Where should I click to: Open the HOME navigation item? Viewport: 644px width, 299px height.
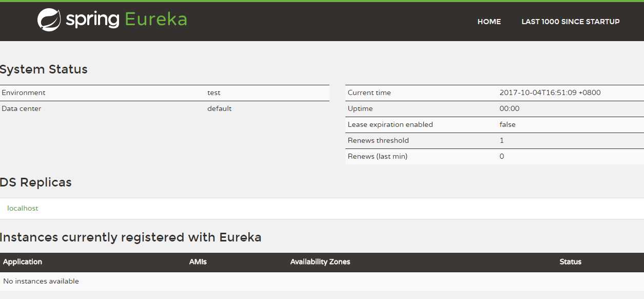489,22
